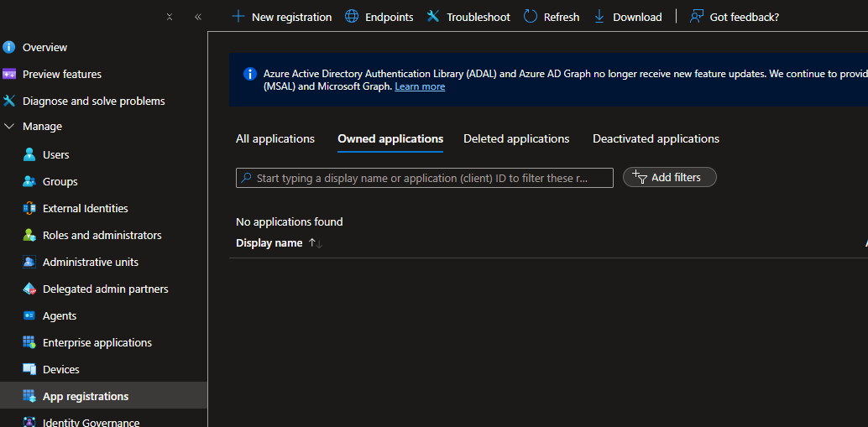Click the New registration label
This screenshot has height=427, width=868.
(292, 17)
